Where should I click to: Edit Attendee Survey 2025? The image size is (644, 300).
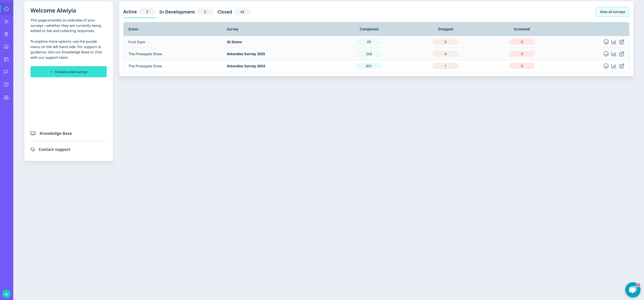622,54
